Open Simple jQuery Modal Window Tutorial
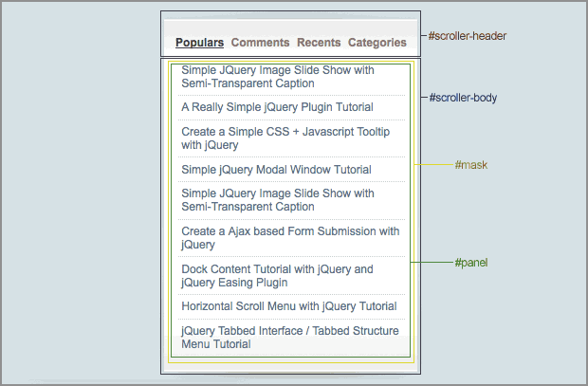Screen dimensions: 588x386 tap(276, 170)
